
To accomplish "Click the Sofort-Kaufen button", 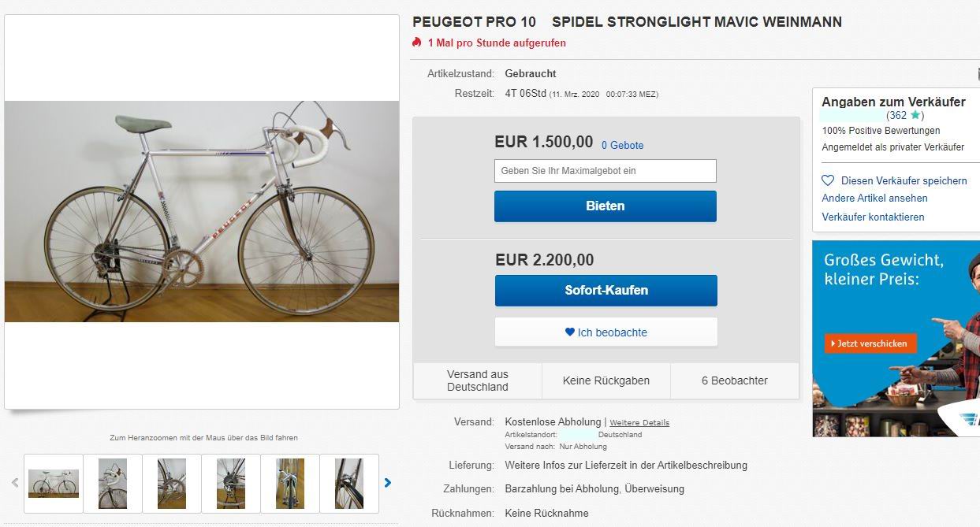I will (606, 290).
